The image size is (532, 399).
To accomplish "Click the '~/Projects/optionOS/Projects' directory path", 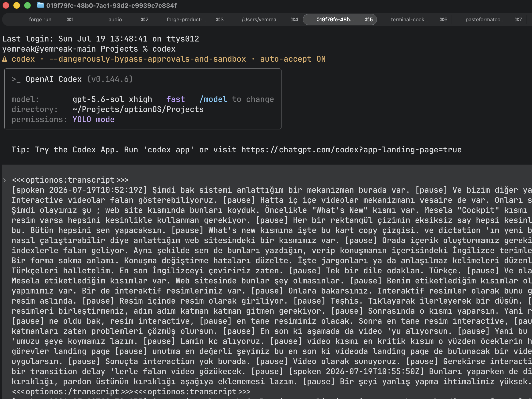I will tap(138, 109).
